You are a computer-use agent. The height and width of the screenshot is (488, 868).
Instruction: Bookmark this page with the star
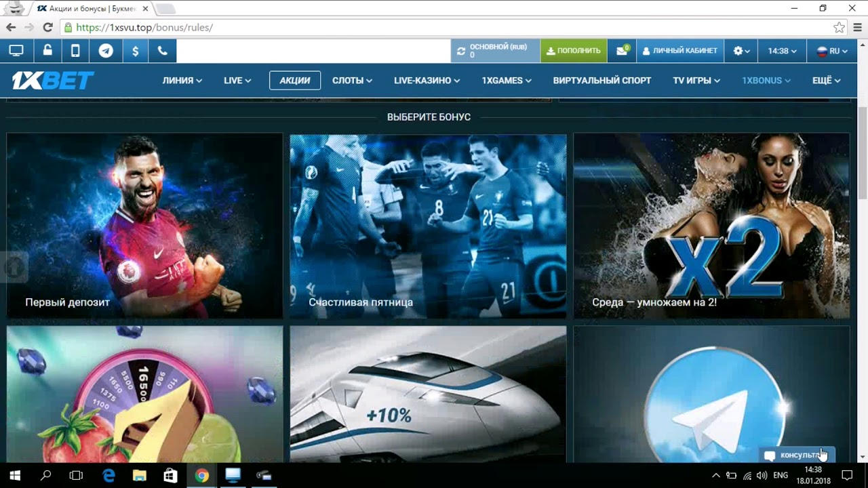tap(839, 28)
